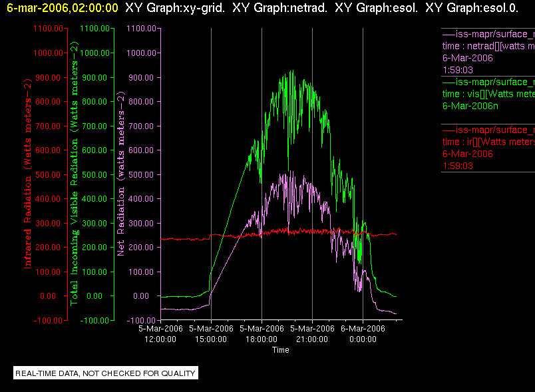Click the pink netrad legend entry line
535x392 pixels.
488,34
